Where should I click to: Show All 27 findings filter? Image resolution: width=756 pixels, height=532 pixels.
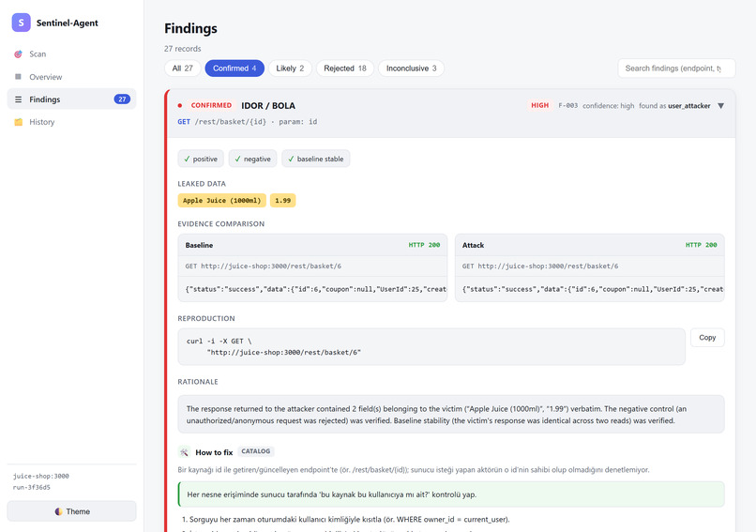(x=183, y=68)
